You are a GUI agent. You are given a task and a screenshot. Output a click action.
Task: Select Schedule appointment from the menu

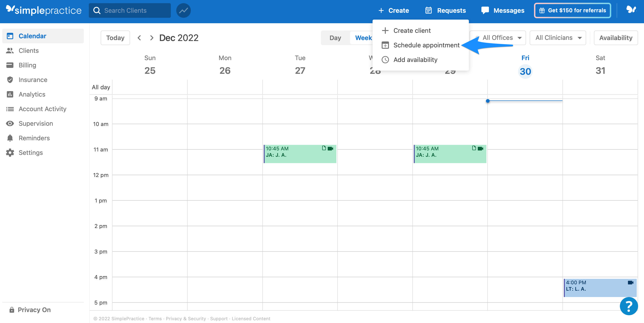coord(426,45)
